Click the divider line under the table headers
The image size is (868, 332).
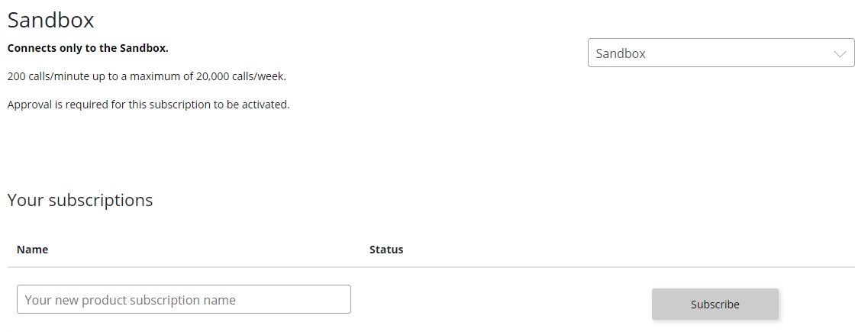pos(431,267)
